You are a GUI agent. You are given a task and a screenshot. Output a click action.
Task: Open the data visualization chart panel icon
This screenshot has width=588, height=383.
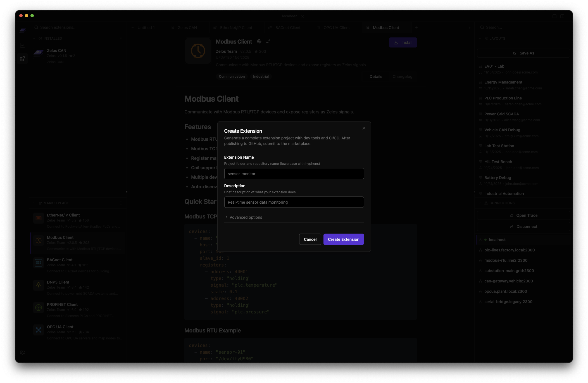[x=22, y=45]
